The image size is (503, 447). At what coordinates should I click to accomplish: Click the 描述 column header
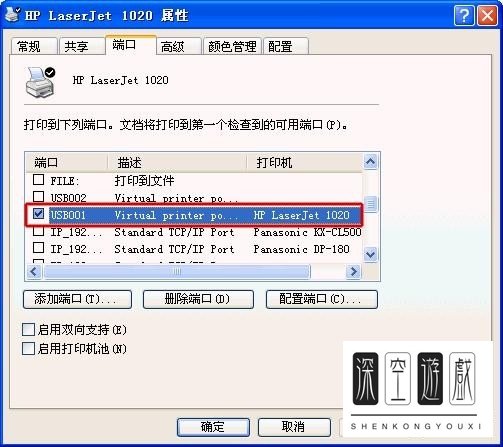(x=177, y=163)
